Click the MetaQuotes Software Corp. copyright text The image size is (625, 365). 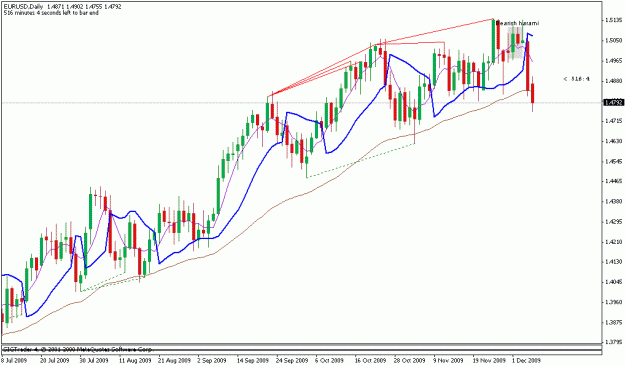pyautogui.click(x=77, y=349)
